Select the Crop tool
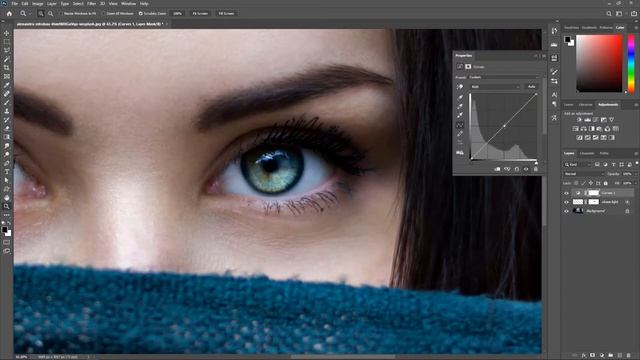This screenshot has width=640, height=360. click(7, 68)
